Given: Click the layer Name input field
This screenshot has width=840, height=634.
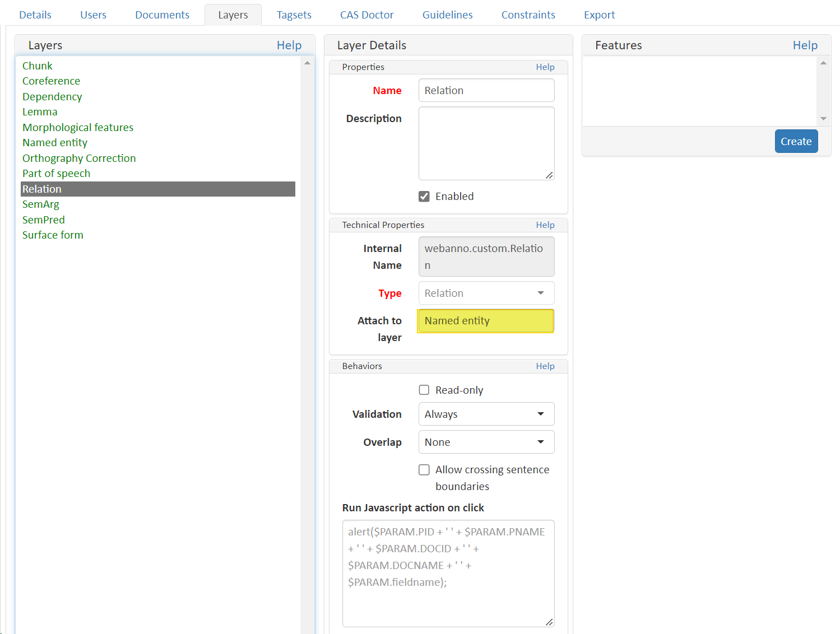Looking at the screenshot, I should tap(485, 90).
